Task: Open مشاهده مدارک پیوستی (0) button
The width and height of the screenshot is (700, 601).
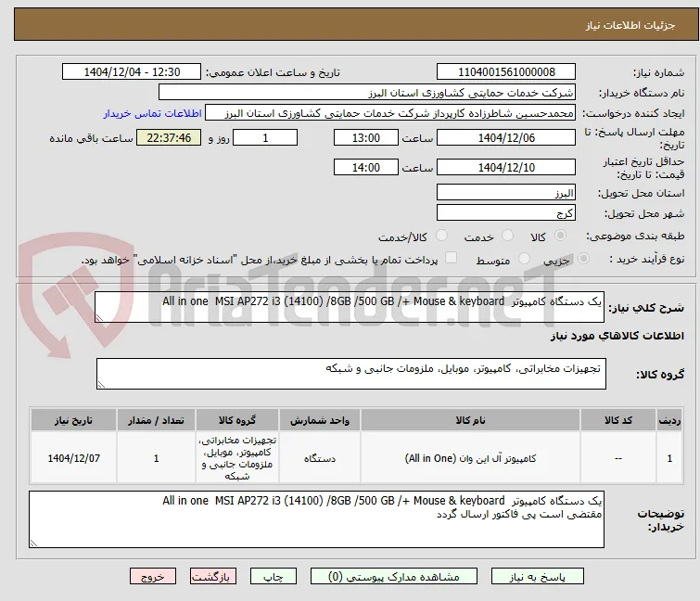Action: 394,577
